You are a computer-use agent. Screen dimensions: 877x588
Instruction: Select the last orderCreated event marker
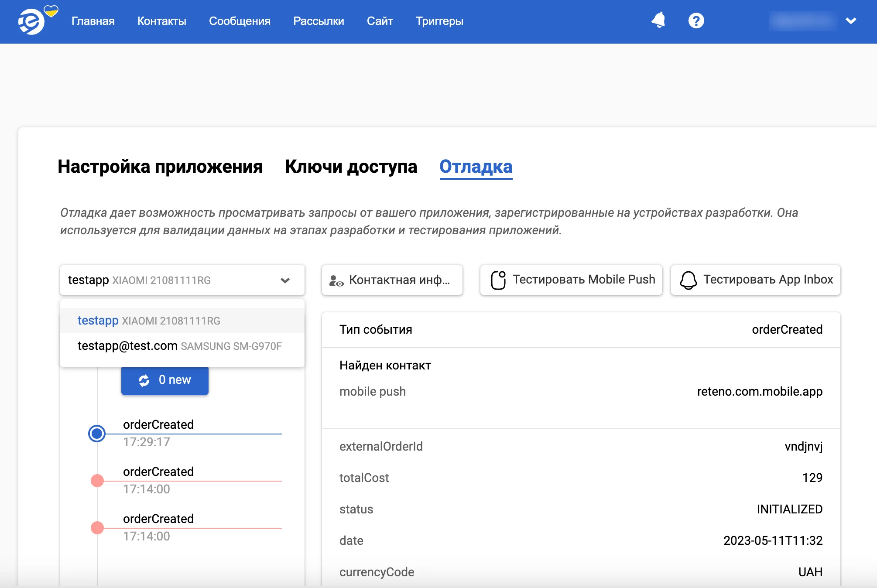click(x=97, y=528)
